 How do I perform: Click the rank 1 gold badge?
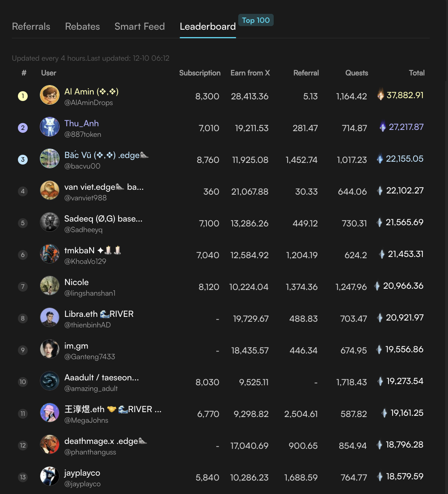coord(23,96)
